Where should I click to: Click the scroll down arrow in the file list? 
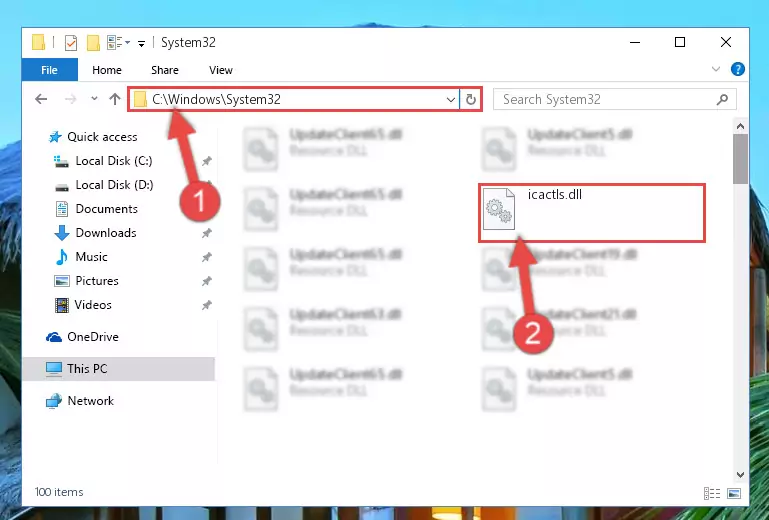click(x=741, y=474)
